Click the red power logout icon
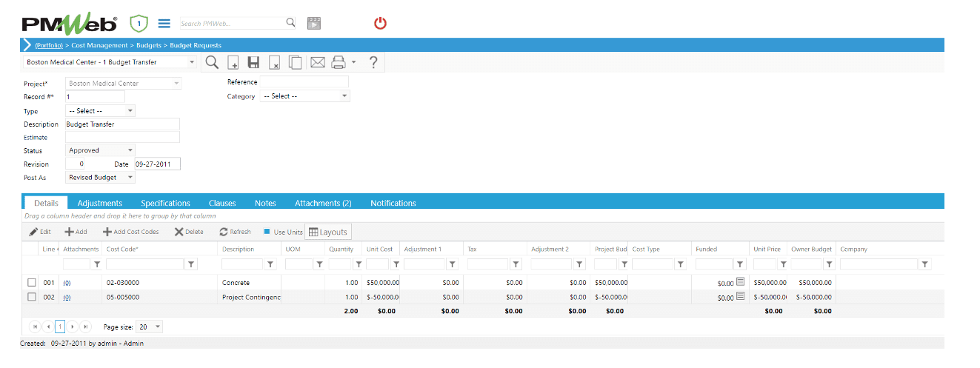 tap(380, 23)
